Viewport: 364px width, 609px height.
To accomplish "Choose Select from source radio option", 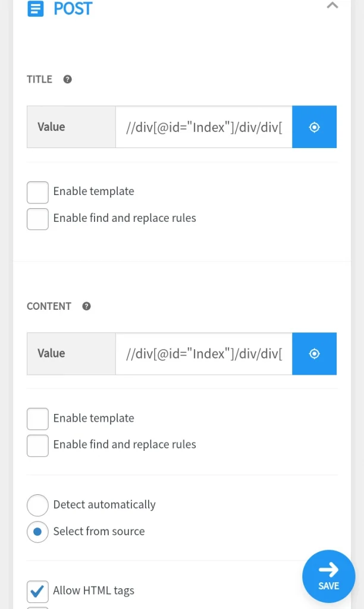I will [x=37, y=532].
